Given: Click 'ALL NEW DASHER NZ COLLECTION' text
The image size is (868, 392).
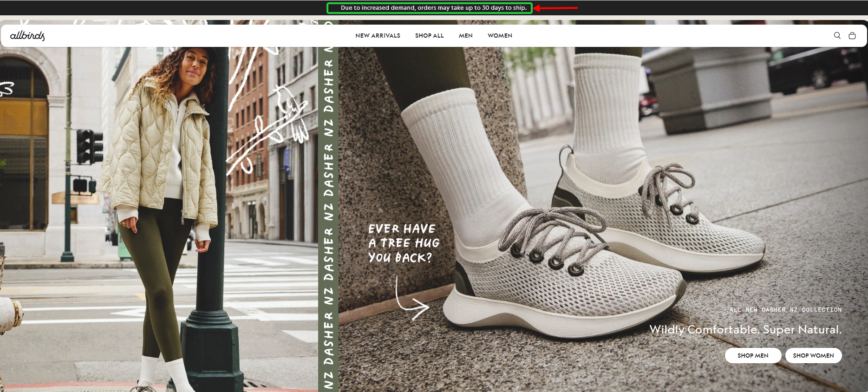Looking at the screenshot, I should click(x=785, y=310).
